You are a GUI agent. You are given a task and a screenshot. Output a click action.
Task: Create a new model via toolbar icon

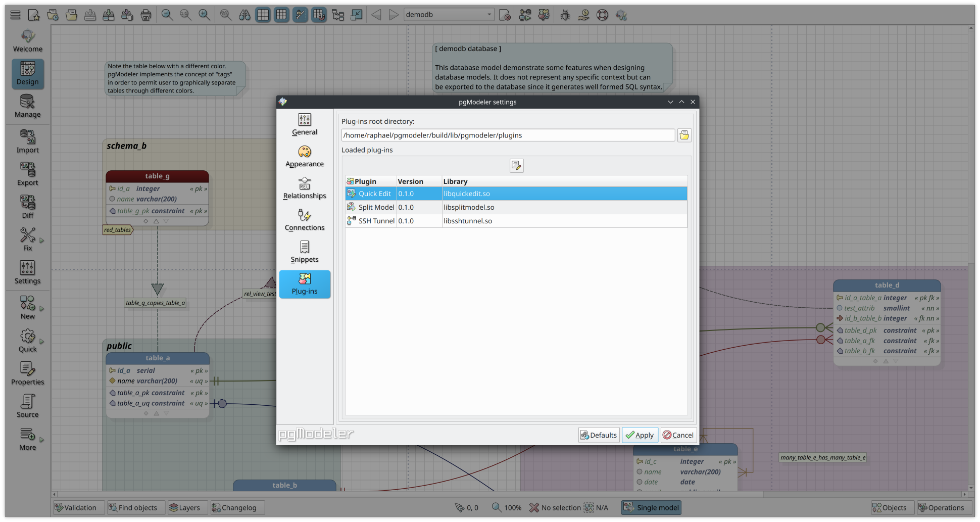coord(34,15)
